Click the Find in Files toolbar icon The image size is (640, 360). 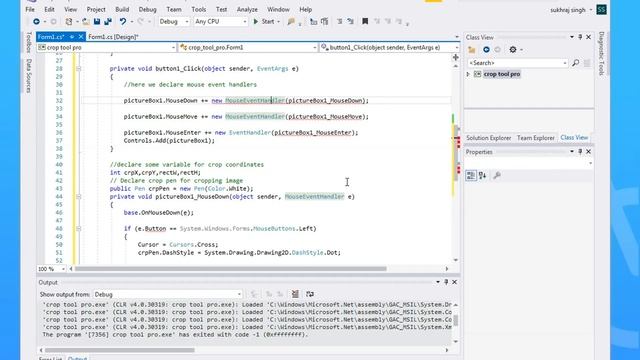tap(291, 22)
